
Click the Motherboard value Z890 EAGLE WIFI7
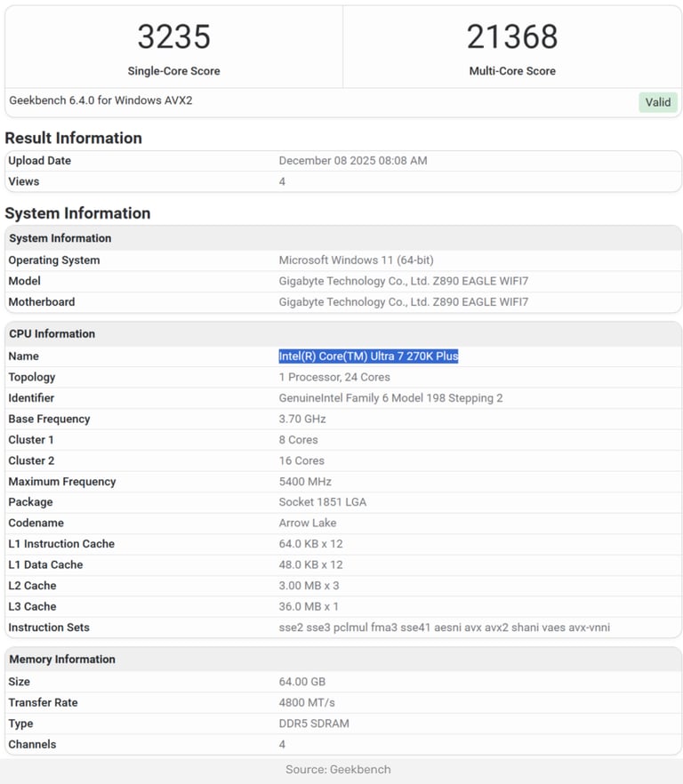point(404,302)
